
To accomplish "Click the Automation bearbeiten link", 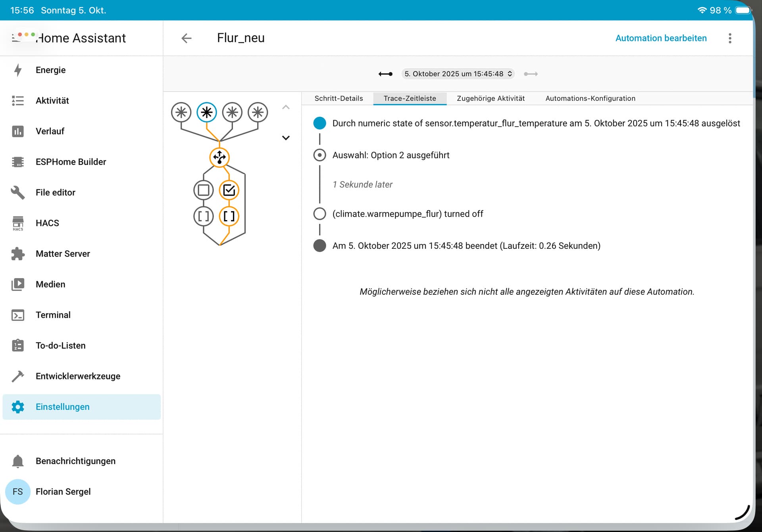I will point(661,38).
